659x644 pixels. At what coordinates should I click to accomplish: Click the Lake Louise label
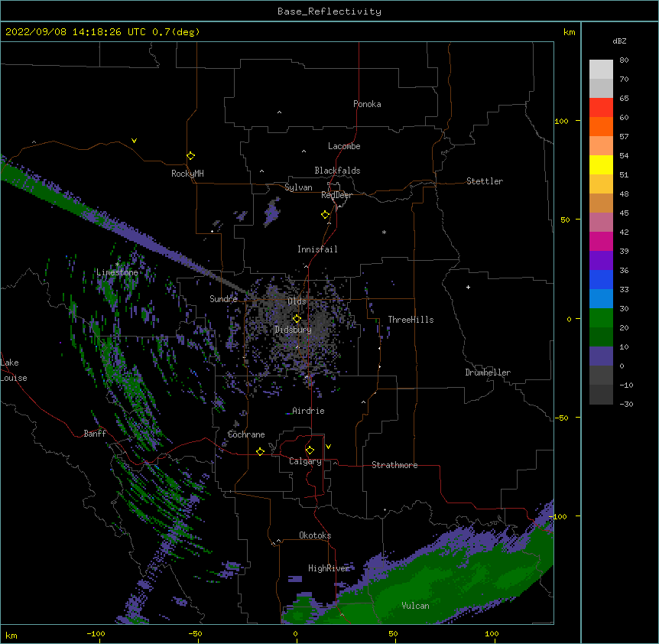[x=14, y=370]
